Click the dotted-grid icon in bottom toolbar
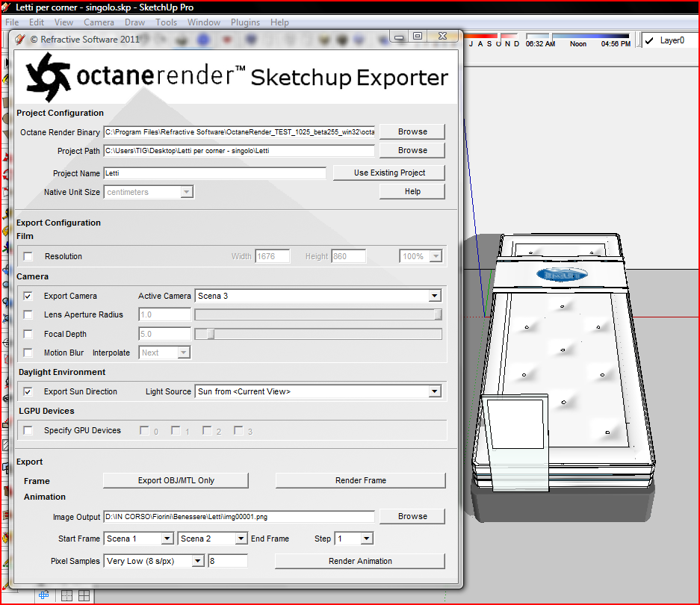The width and height of the screenshot is (700, 605). (x=66, y=595)
